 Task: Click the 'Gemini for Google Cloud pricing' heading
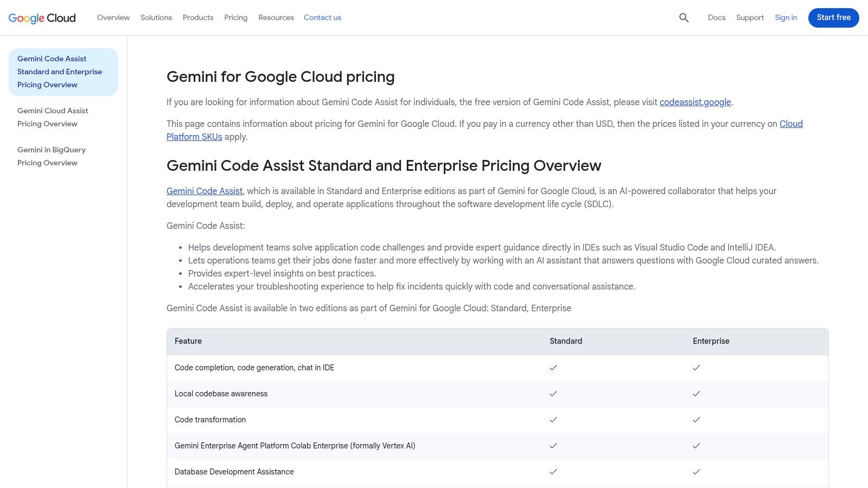(280, 77)
